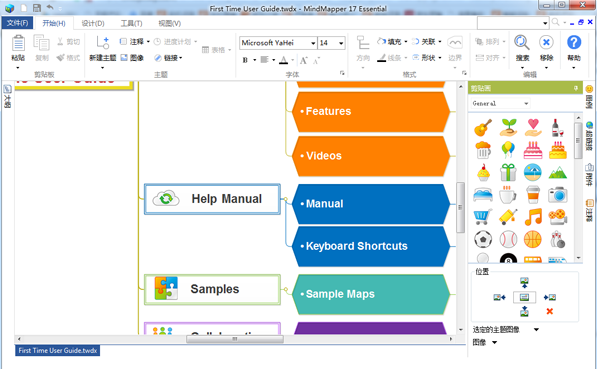The width and height of the screenshot is (597, 369).
Task: Open Help (帮助) question mark icon
Action: (x=574, y=42)
